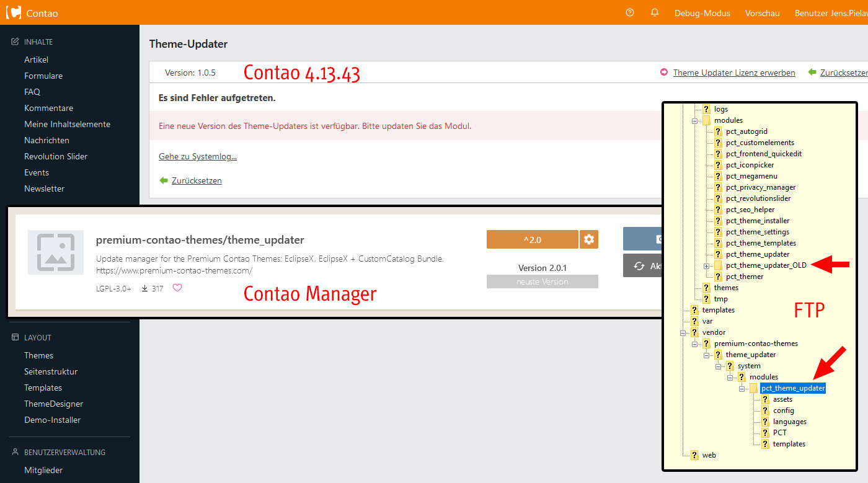Click the refresh icon on gray button
Viewport: 868px width, 483px height.
point(639,266)
